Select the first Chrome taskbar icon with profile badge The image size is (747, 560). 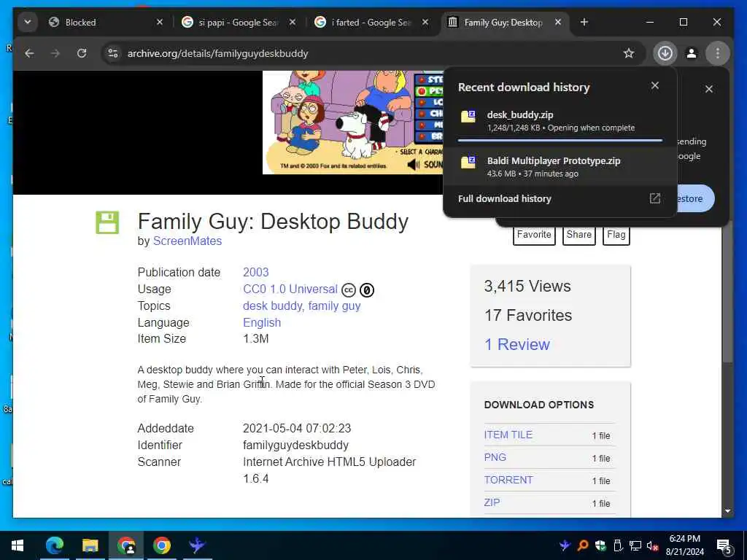pyautogui.click(x=125, y=545)
